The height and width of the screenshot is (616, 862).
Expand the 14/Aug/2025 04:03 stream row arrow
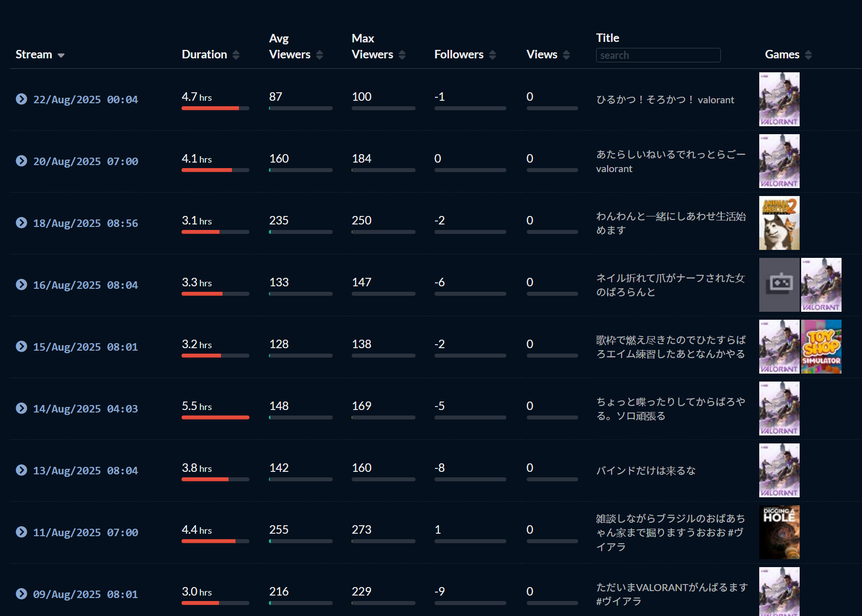point(21,409)
